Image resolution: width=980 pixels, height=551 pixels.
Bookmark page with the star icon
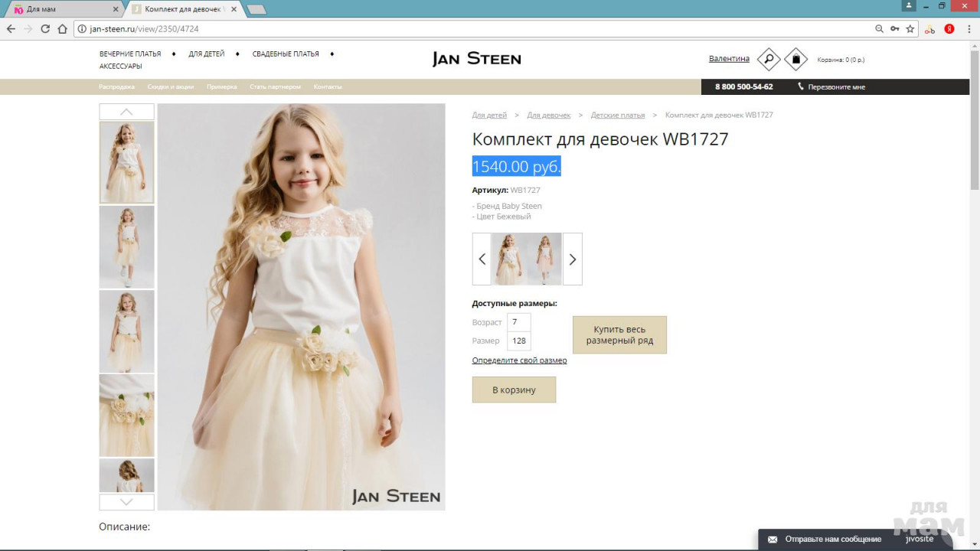coord(910,29)
